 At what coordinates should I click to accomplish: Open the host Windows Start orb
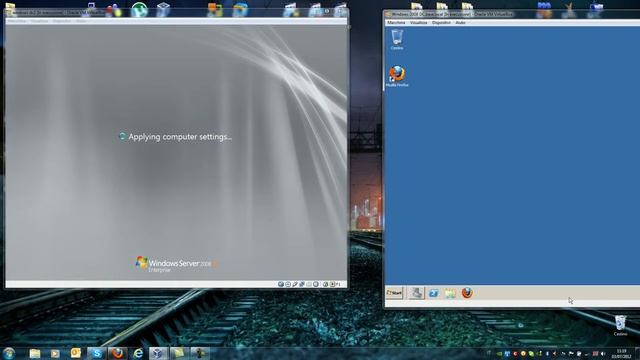9,353
